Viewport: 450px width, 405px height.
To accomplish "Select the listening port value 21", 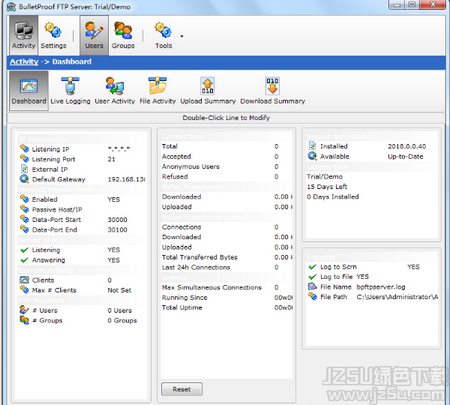I will [x=111, y=159].
